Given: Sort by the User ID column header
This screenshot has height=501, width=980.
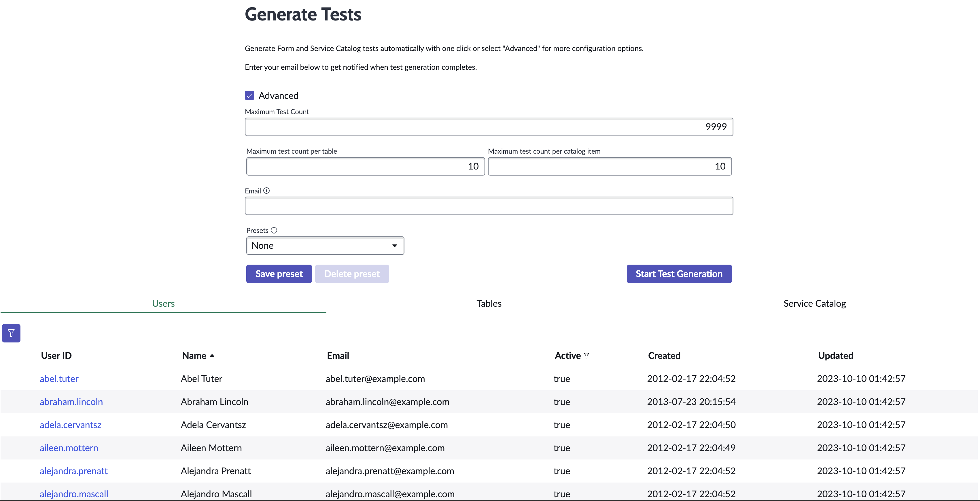Looking at the screenshot, I should [x=56, y=356].
